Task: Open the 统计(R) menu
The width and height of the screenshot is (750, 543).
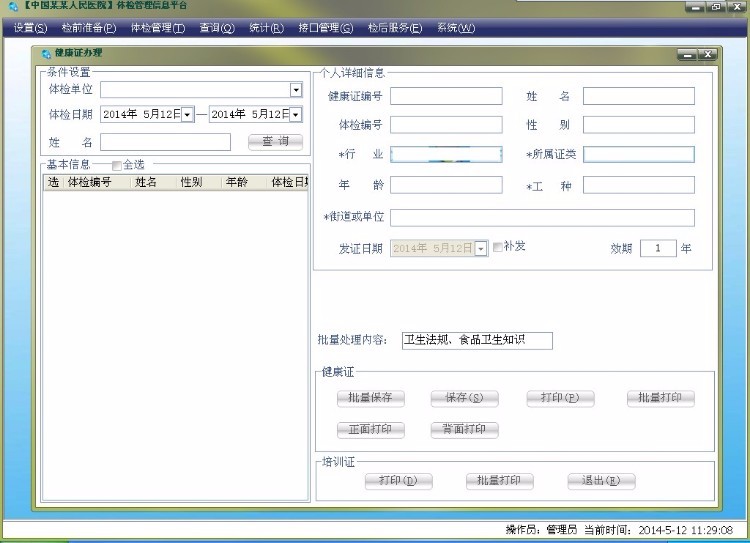Action: coord(266,28)
